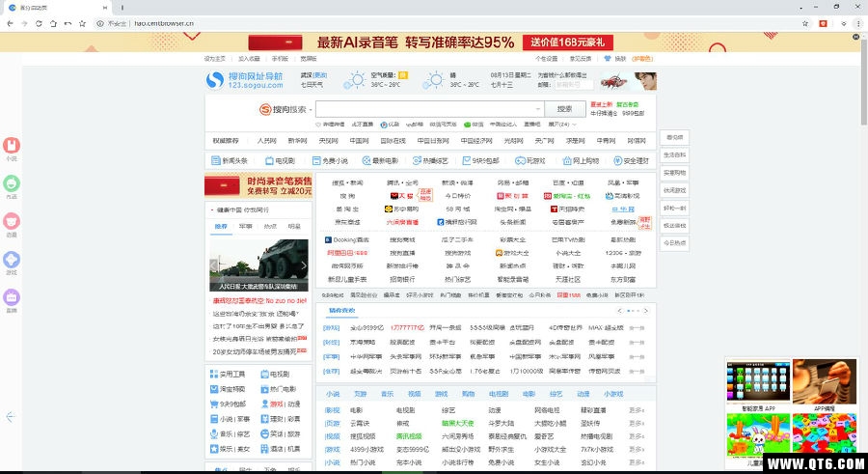Switch to the 推荐 news tab

coord(221,227)
